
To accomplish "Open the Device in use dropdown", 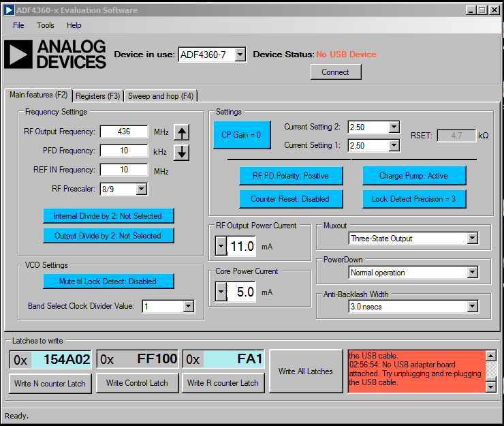I will 240,55.
